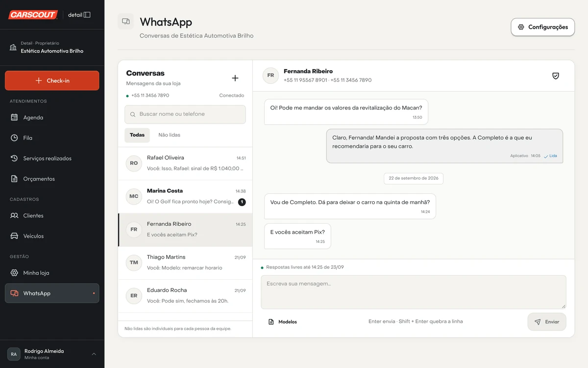Open Configurações button

pos(542,27)
